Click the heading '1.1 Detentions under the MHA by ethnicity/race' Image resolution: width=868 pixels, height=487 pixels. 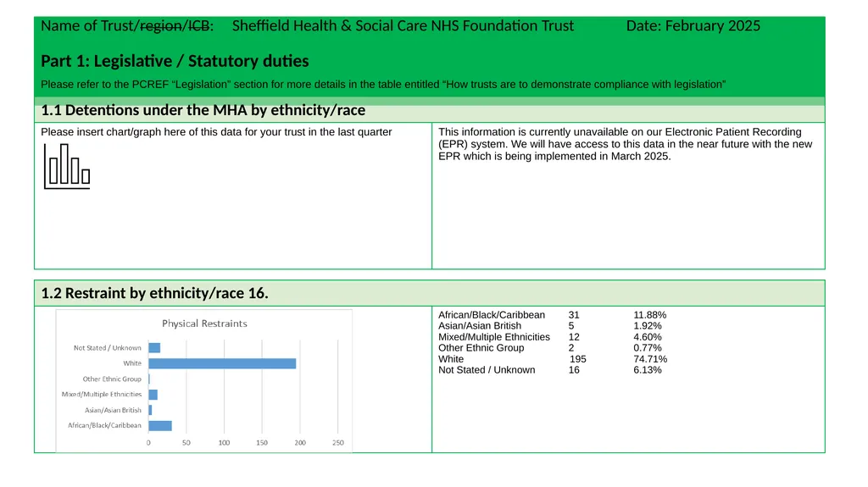click(203, 110)
